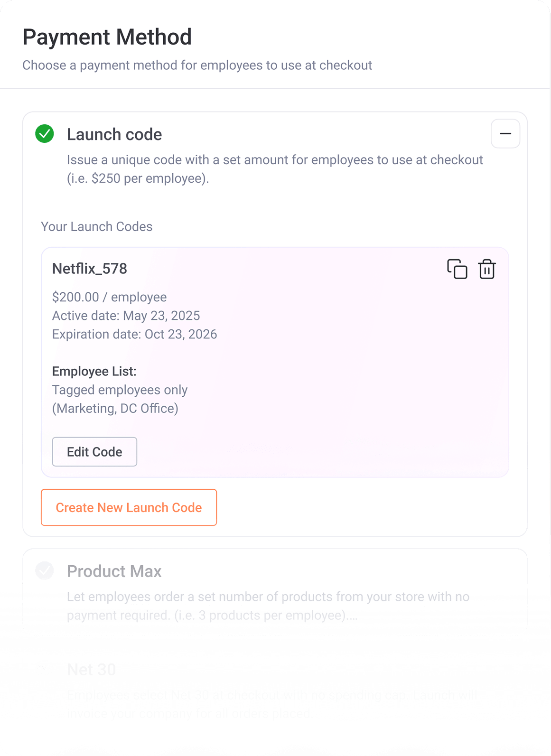The image size is (551, 756).
Task: Click the $200.00 / employee amount text
Action: tap(109, 297)
